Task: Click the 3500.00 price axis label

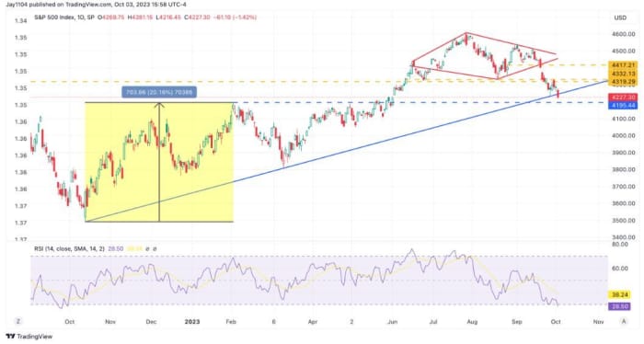Action: click(623, 221)
